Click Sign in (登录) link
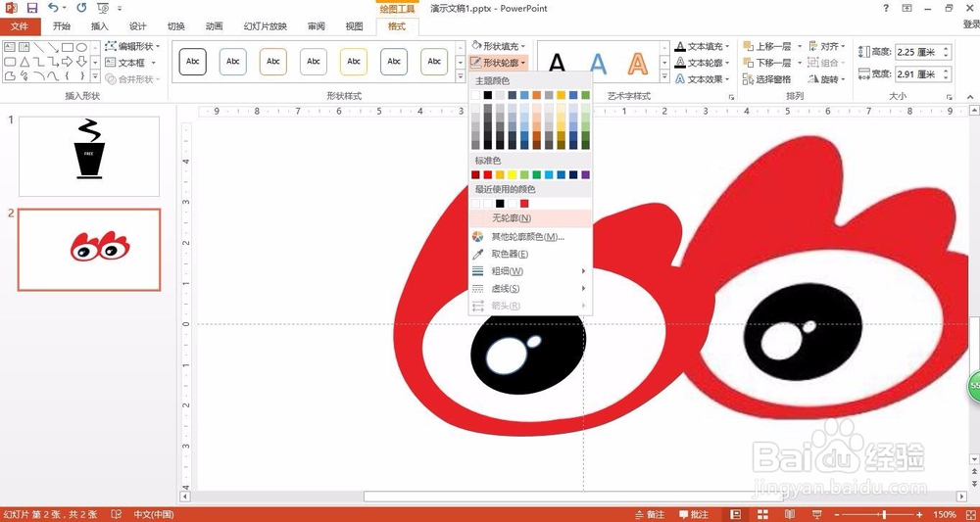 point(970,24)
